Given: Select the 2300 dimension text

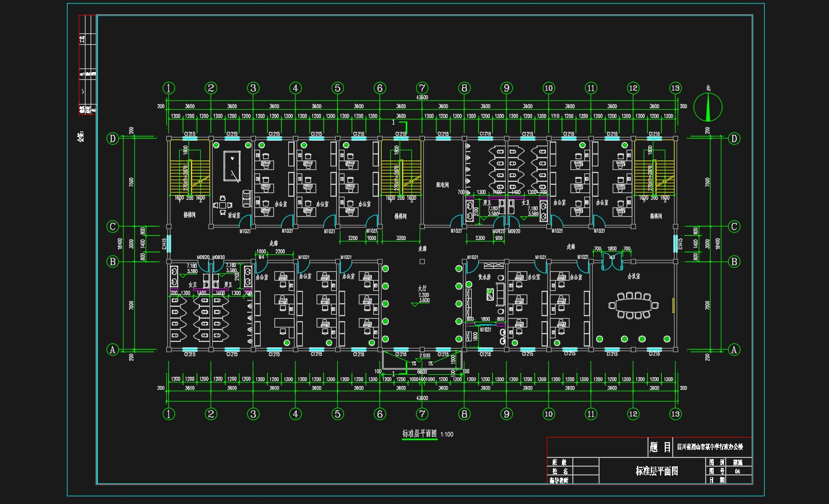Looking at the screenshot, I should pyautogui.click(x=480, y=238).
